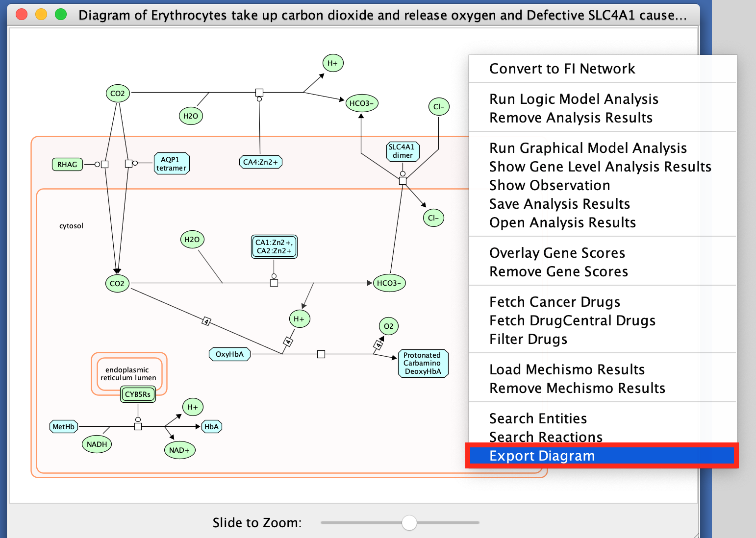Click reaction square below CYB5Rs

(x=138, y=427)
